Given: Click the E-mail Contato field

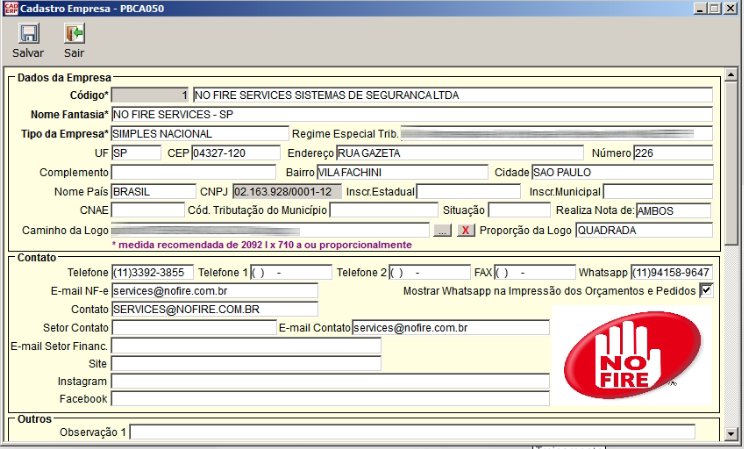Looking at the screenshot, I should pyautogui.click(x=451, y=327).
